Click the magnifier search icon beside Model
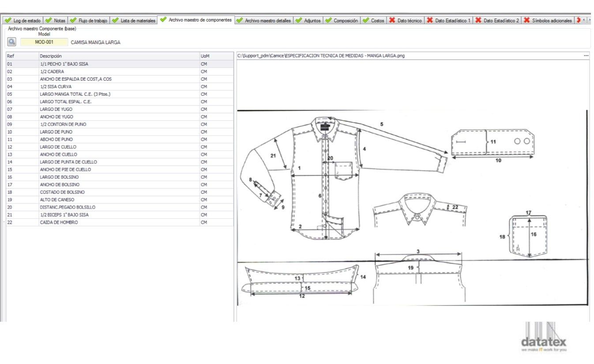594x364 pixels. (11, 41)
